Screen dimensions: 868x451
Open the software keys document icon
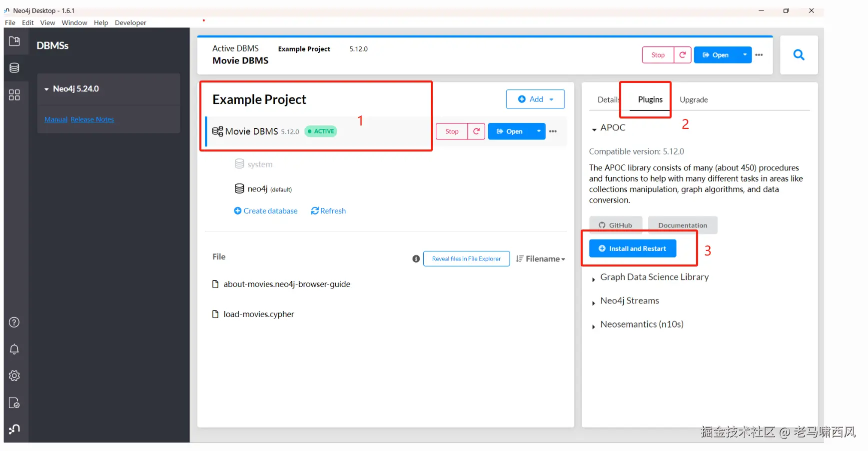coord(14,403)
